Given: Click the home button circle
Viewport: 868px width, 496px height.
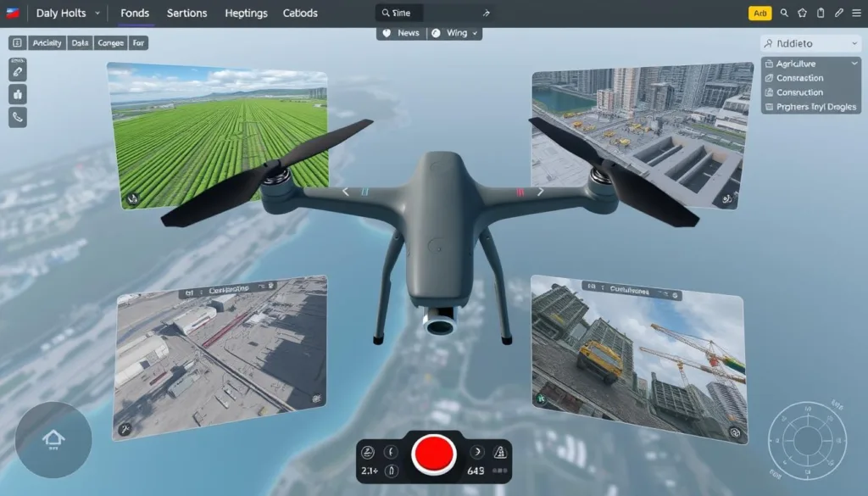Looking at the screenshot, I should (53, 440).
